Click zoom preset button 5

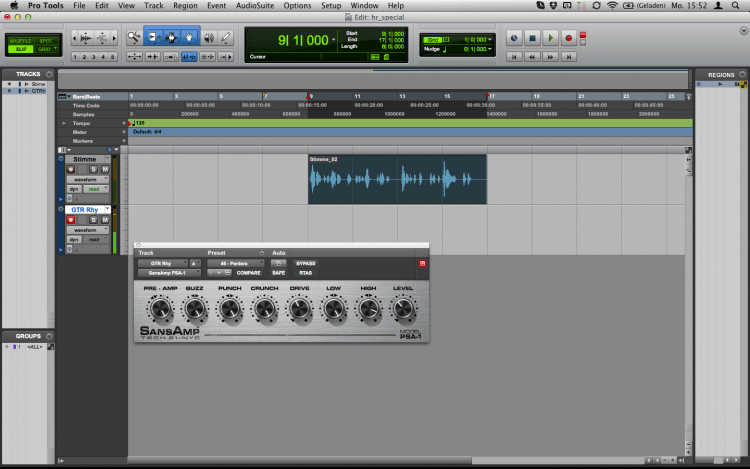pyautogui.click(x=112, y=57)
